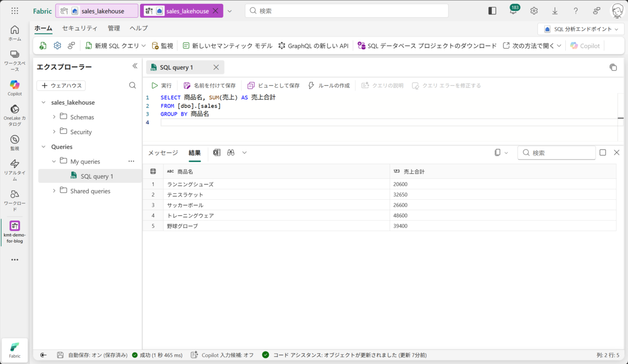Click the ribbon settings gear icon

point(58,46)
